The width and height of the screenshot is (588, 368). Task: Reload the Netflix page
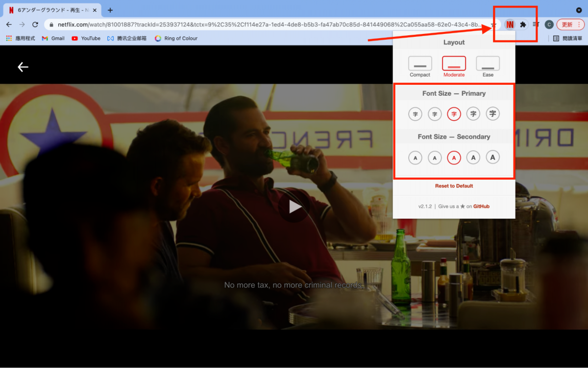[35, 25]
